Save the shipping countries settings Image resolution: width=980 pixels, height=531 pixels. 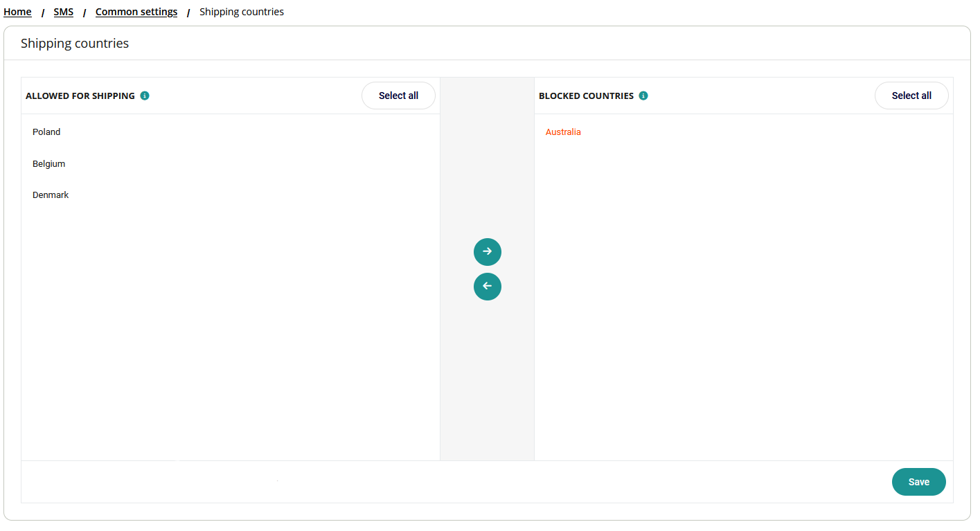pyautogui.click(x=918, y=482)
